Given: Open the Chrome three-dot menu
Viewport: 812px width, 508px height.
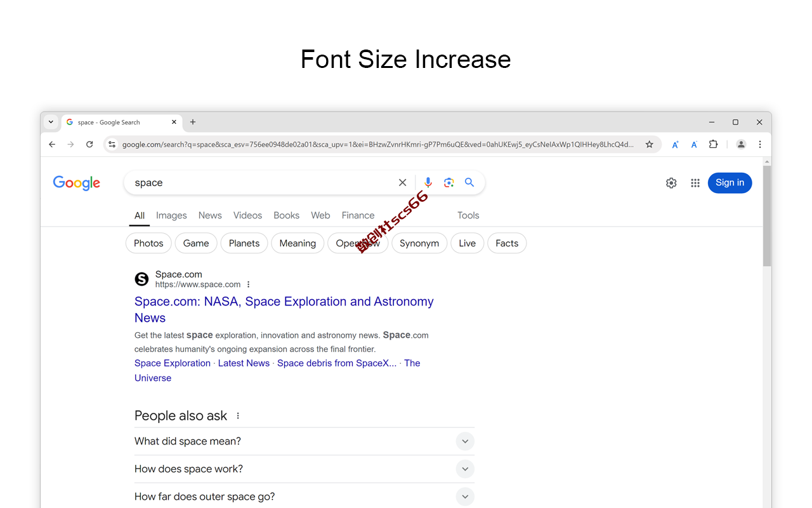Looking at the screenshot, I should (759, 145).
